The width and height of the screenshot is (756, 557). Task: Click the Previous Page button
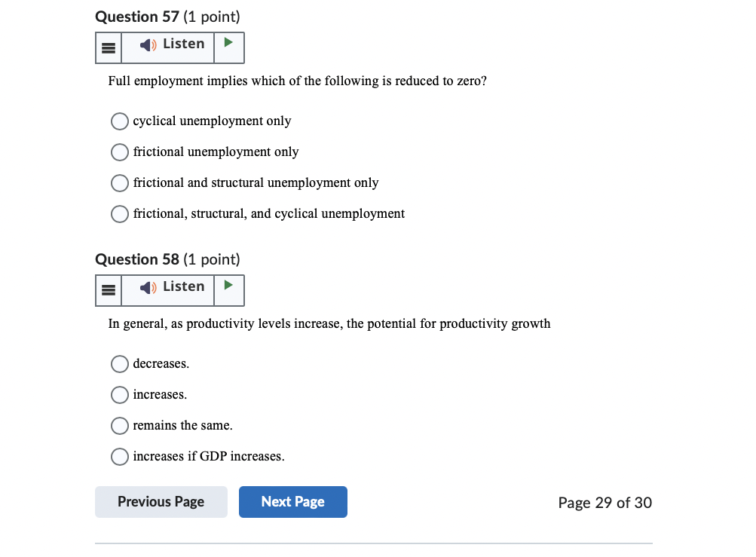point(161,501)
